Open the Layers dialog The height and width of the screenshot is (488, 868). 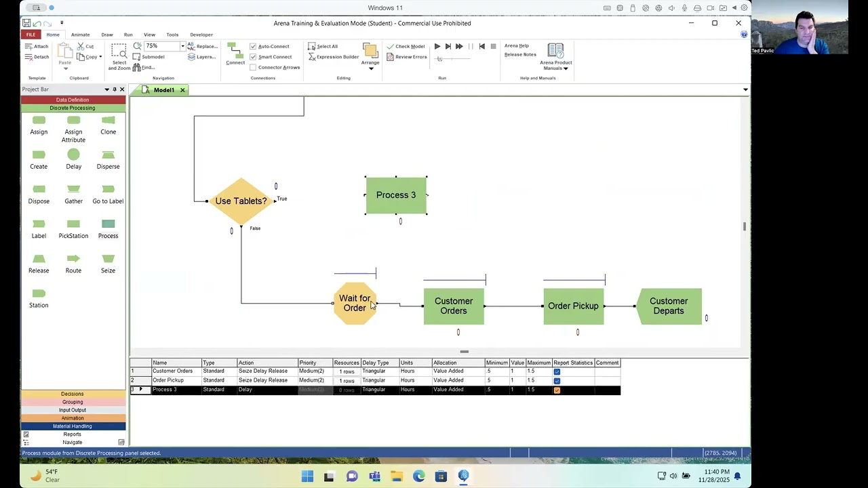201,57
